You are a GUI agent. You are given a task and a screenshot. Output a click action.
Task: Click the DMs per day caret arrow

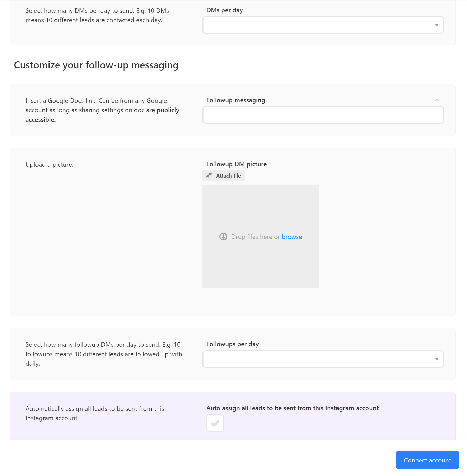click(437, 25)
